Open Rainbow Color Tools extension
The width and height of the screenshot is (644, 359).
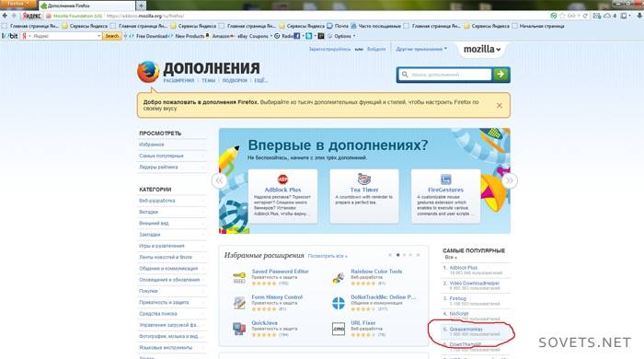pos(376,272)
